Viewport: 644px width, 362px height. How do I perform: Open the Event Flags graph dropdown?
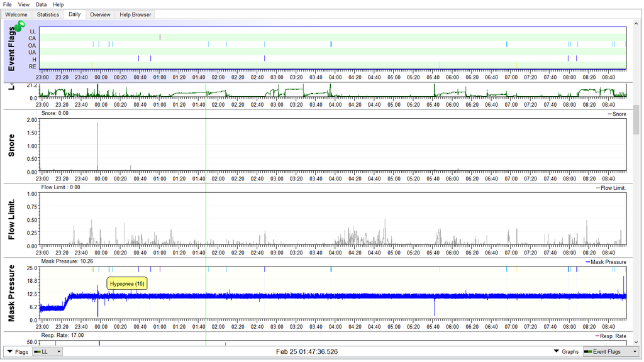611,352
